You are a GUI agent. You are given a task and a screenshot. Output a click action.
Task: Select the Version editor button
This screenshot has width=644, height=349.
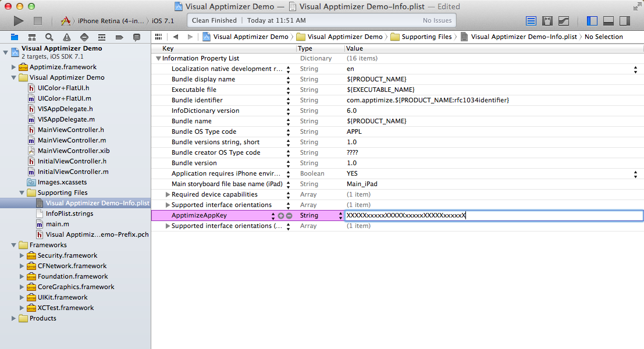coord(564,21)
